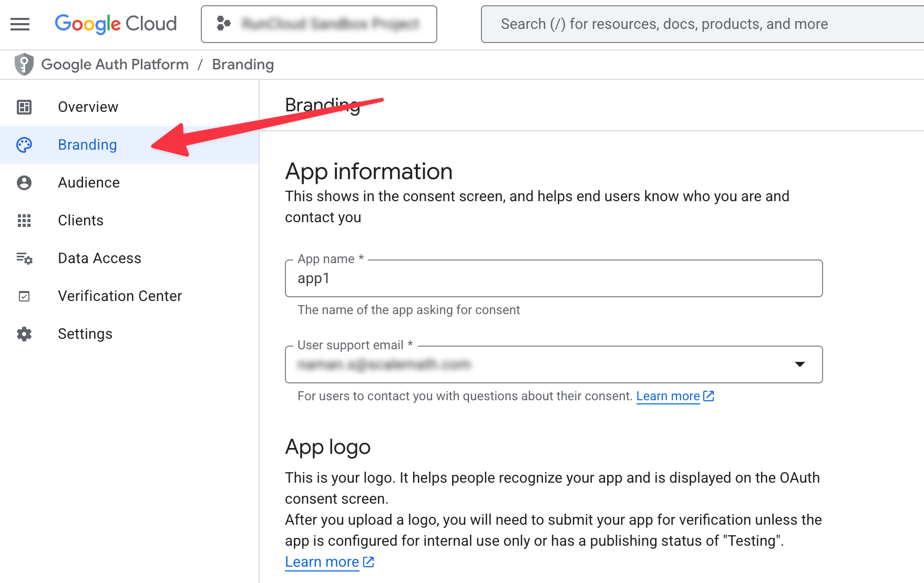The width and height of the screenshot is (924, 583).
Task: Open the Verification Center page
Action: [120, 296]
